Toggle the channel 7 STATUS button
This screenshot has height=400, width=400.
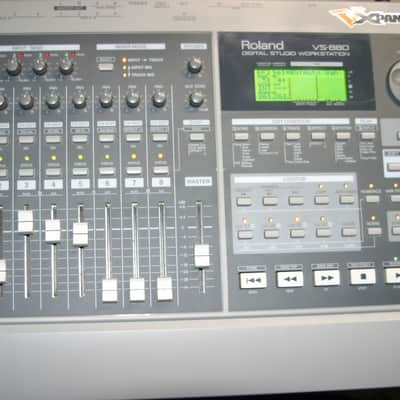134,170
